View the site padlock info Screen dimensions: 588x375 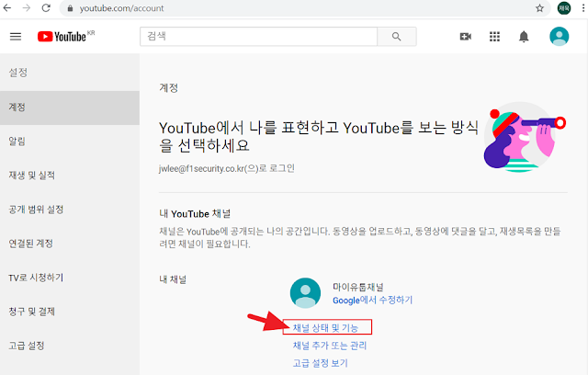[x=70, y=8]
